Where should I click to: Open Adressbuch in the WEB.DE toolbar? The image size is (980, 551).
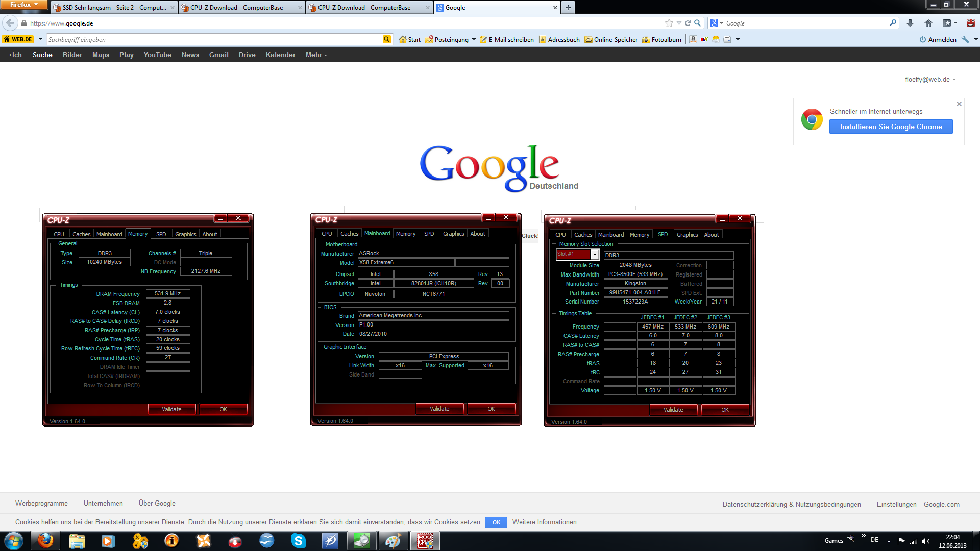click(x=559, y=39)
